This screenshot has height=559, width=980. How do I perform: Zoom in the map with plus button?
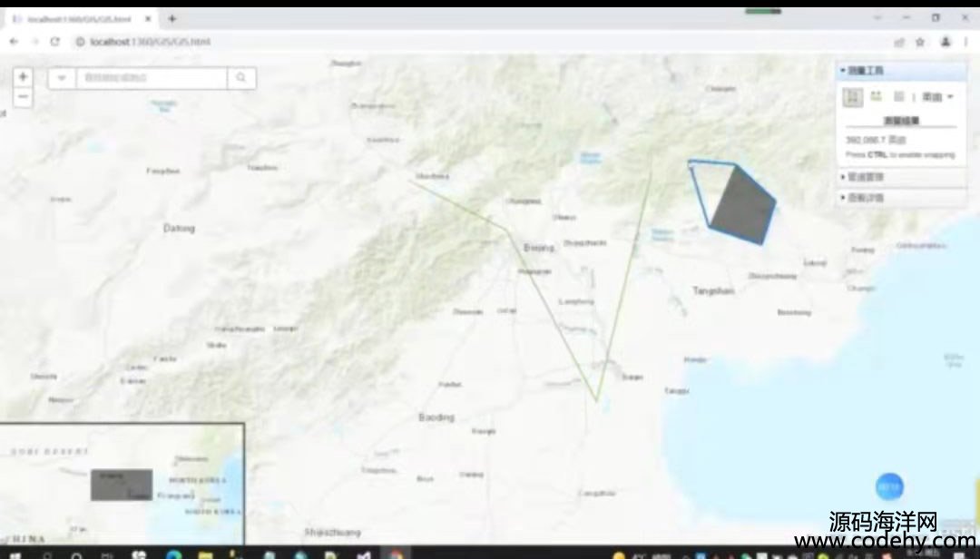click(23, 77)
